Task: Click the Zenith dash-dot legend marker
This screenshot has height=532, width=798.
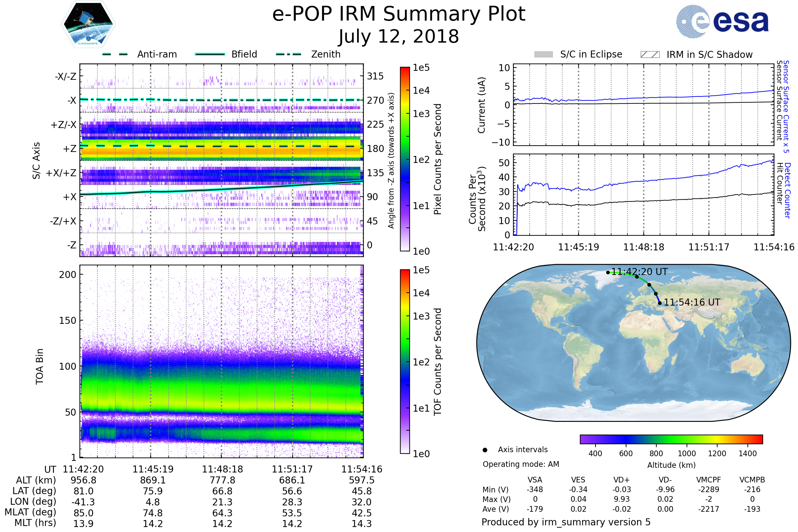Action: click(x=288, y=54)
